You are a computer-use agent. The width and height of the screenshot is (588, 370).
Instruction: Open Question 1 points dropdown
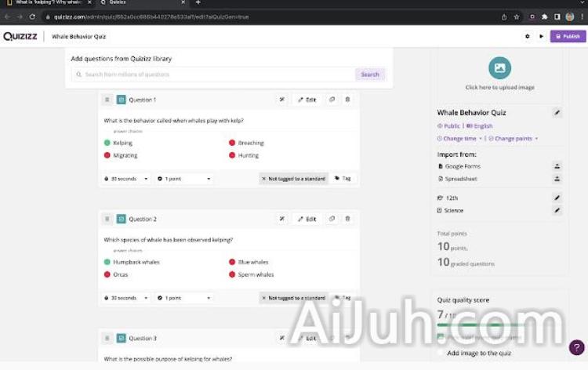tap(184, 179)
